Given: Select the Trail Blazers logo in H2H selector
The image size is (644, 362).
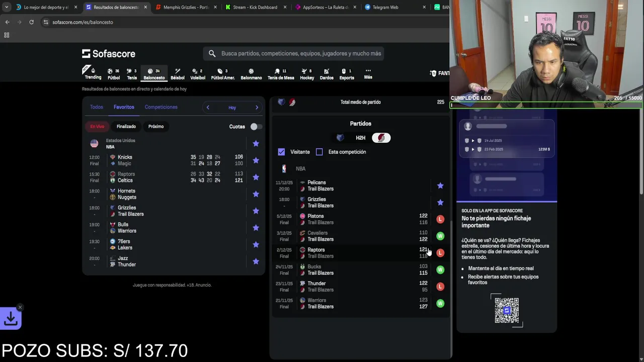Looking at the screenshot, I should [381, 138].
